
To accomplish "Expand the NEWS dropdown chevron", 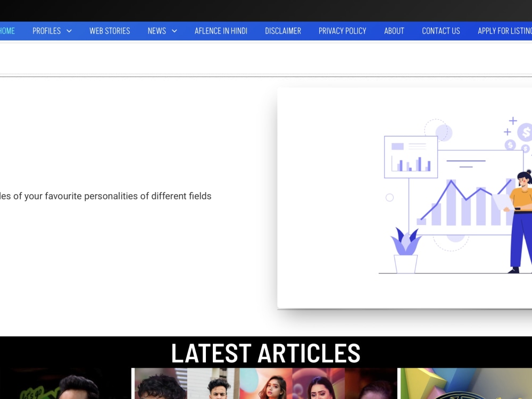I will point(174,31).
